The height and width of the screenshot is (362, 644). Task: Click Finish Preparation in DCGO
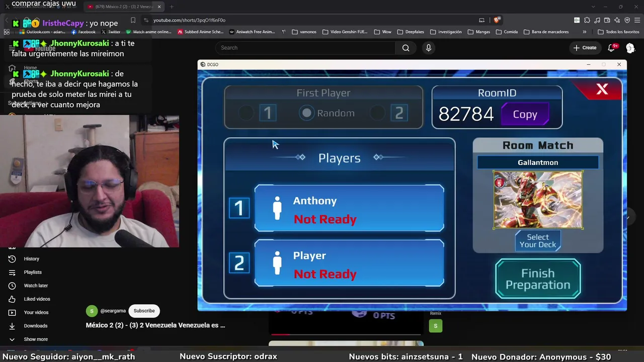tap(538, 279)
